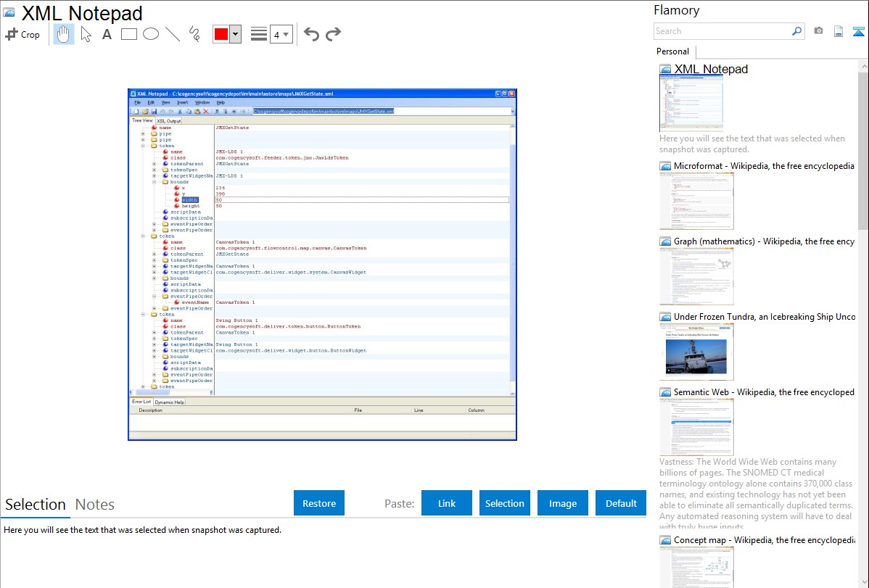Click the camera snapshot icon
This screenshot has height=588, width=869.
[x=818, y=31]
